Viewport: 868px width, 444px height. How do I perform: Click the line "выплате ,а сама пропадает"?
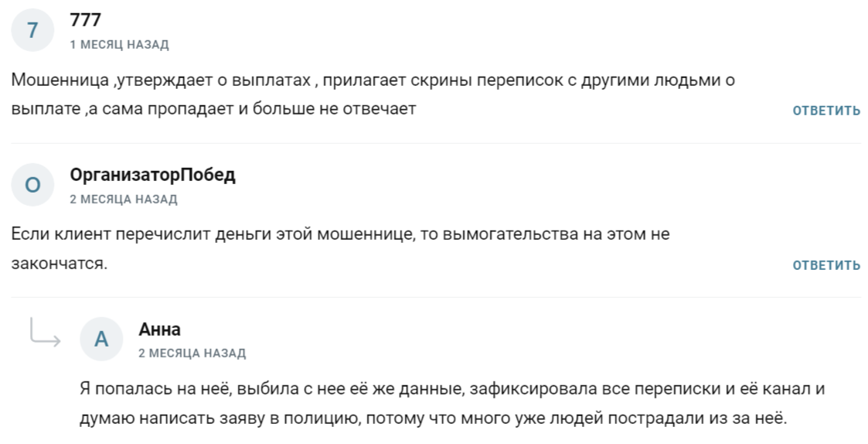122,108
